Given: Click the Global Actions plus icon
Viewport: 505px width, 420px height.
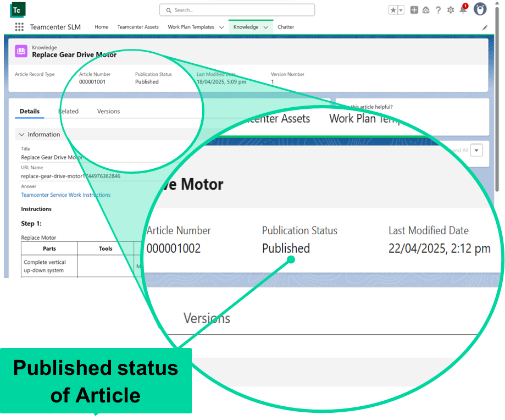Looking at the screenshot, I should (414, 10).
